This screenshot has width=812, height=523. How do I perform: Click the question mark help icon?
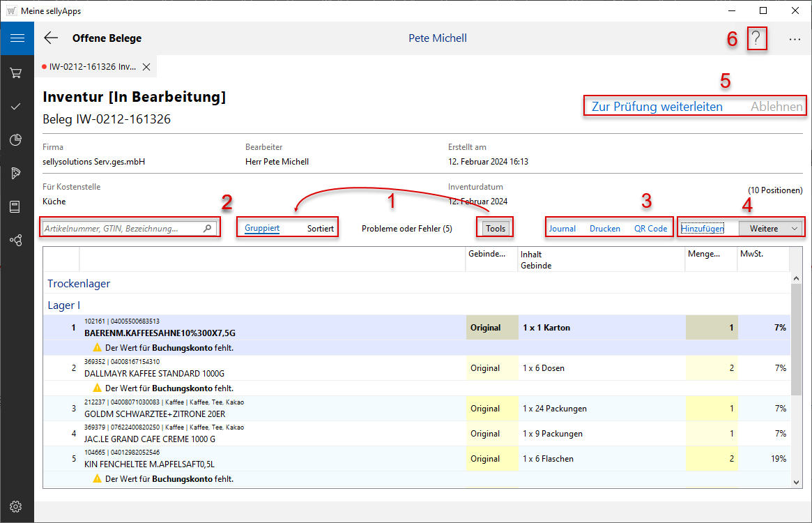click(756, 39)
